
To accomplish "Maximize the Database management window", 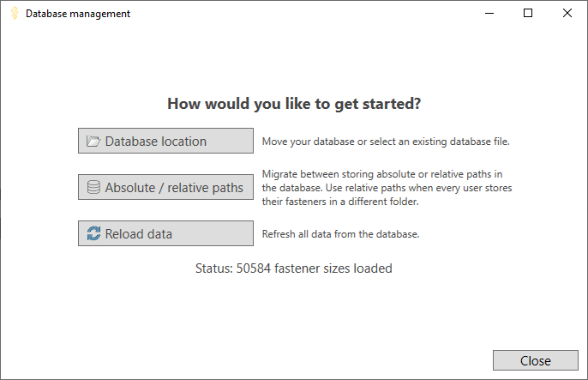I will pos(528,14).
